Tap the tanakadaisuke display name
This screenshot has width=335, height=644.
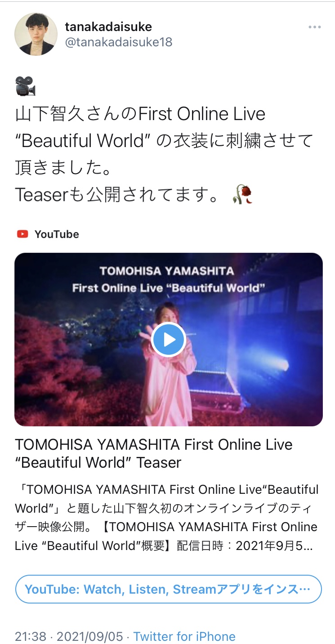click(x=108, y=27)
